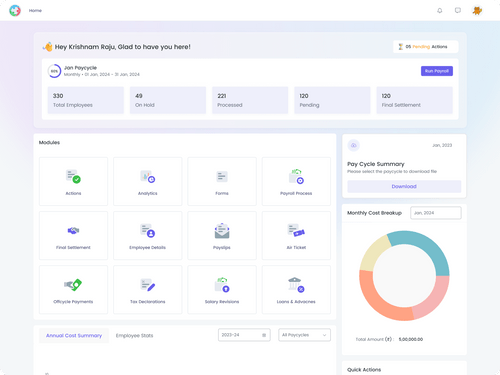Click the calendar icon in 2023-24 field

[x=264, y=335]
